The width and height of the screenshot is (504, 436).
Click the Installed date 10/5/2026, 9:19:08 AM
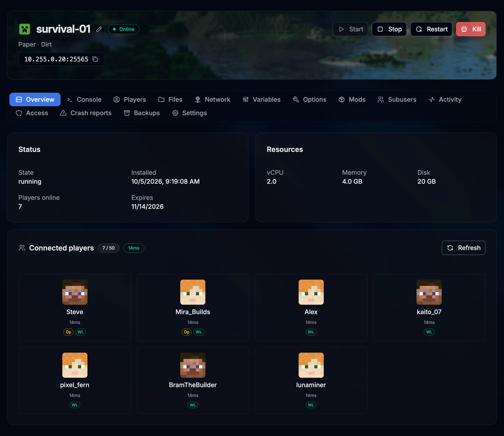(165, 181)
